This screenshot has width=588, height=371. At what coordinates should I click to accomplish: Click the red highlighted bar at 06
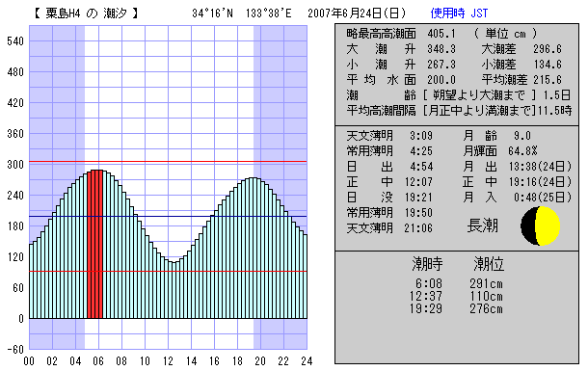coord(94,244)
